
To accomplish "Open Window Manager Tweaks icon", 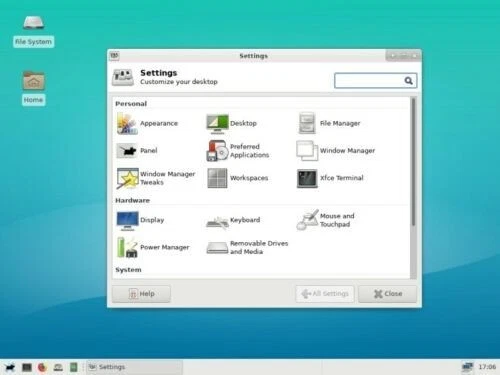I will pyautogui.click(x=127, y=178).
